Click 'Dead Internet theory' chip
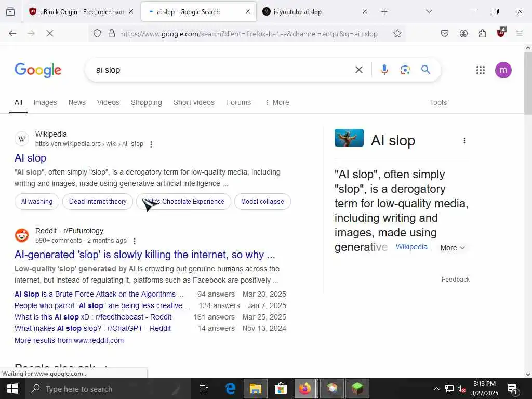The width and height of the screenshot is (532, 399). (x=98, y=202)
